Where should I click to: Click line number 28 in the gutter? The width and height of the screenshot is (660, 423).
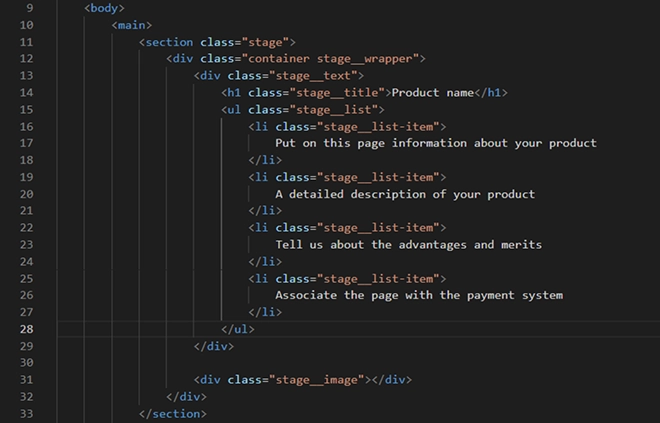tap(27, 329)
